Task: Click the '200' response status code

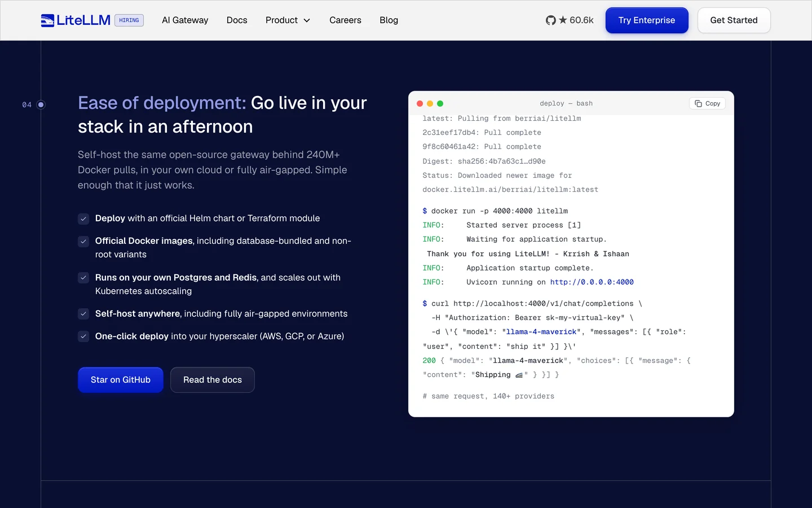Action: pyautogui.click(x=429, y=361)
